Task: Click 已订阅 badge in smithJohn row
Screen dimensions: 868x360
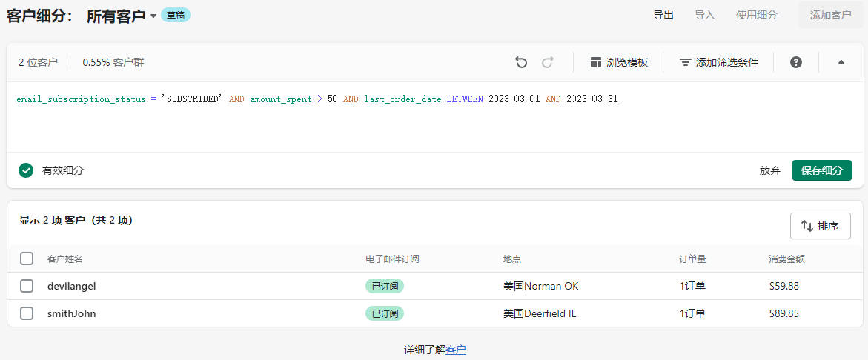Action: click(x=384, y=313)
